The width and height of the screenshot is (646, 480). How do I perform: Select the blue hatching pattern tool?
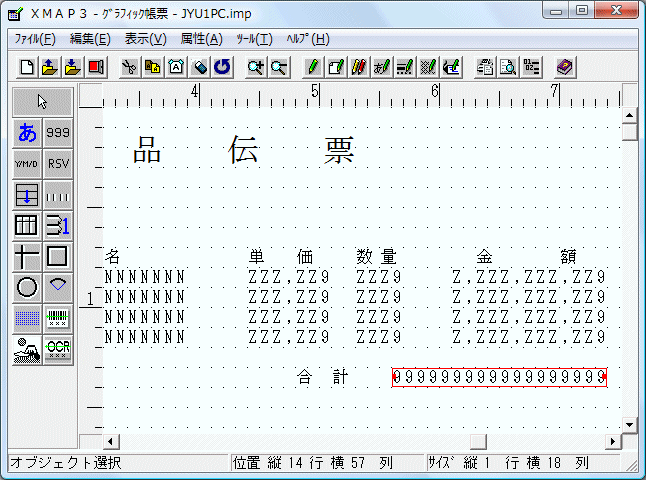point(27,318)
